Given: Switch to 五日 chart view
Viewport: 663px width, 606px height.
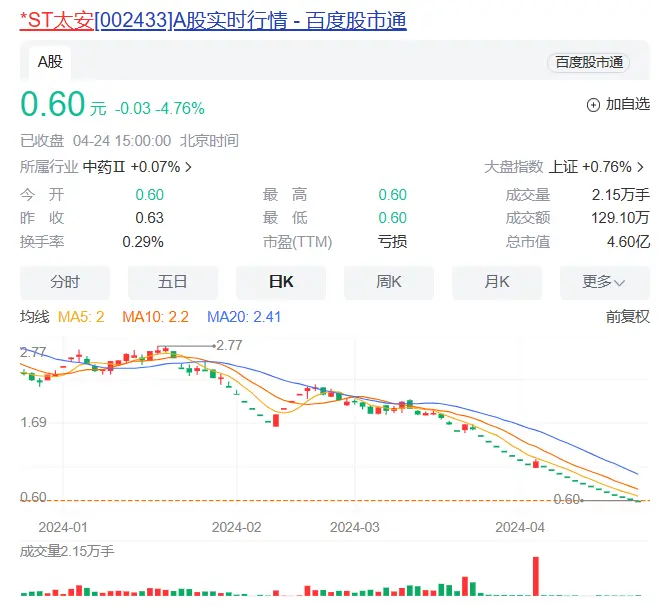Looking at the screenshot, I should tap(173, 282).
